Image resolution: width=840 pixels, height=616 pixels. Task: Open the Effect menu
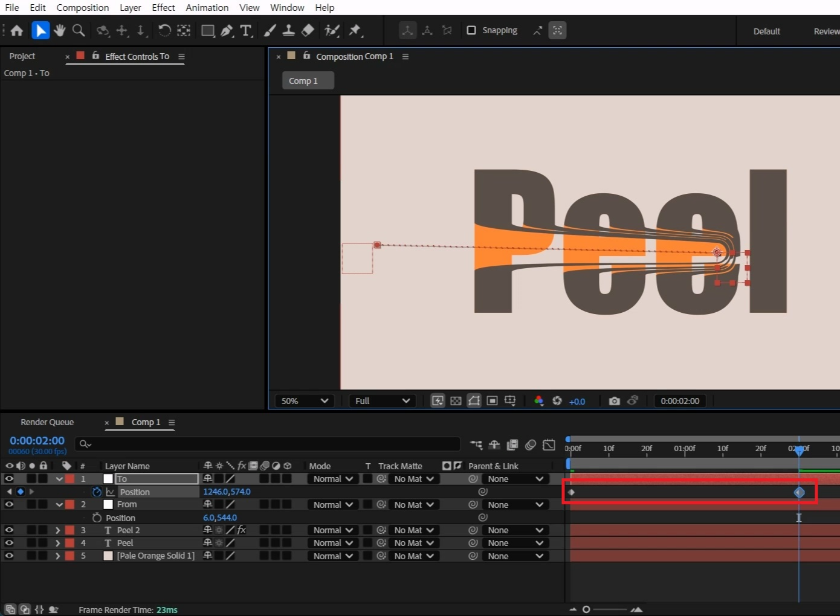click(163, 8)
